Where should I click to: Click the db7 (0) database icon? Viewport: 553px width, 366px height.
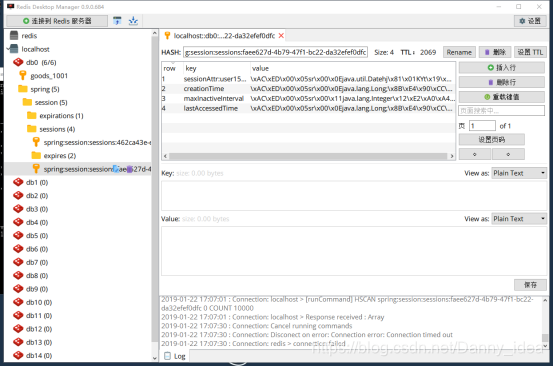tap(18, 262)
